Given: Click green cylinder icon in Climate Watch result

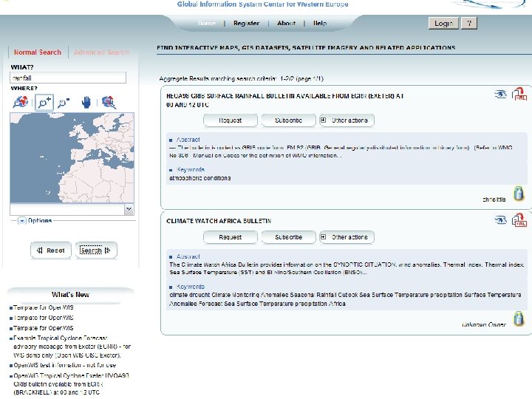Looking at the screenshot, I should pyautogui.click(x=519, y=318).
